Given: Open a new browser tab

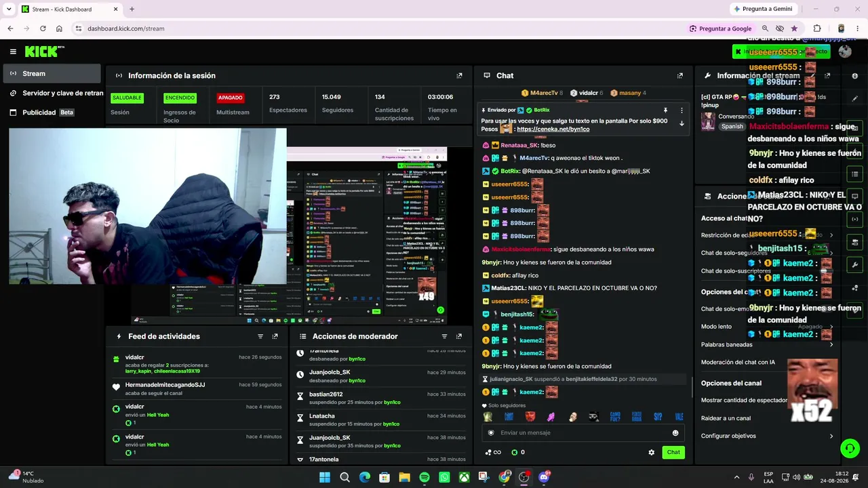Looking at the screenshot, I should pos(132,9).
